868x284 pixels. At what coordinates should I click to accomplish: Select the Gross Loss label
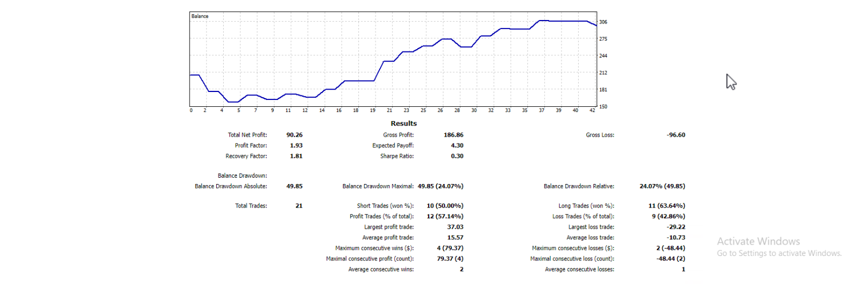(600, 135)
